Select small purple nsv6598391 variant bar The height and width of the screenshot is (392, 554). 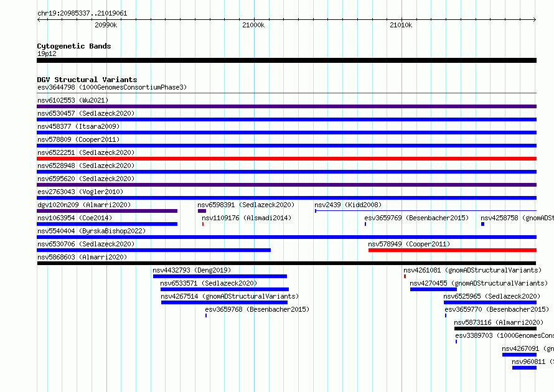click(x=202, y=211)
